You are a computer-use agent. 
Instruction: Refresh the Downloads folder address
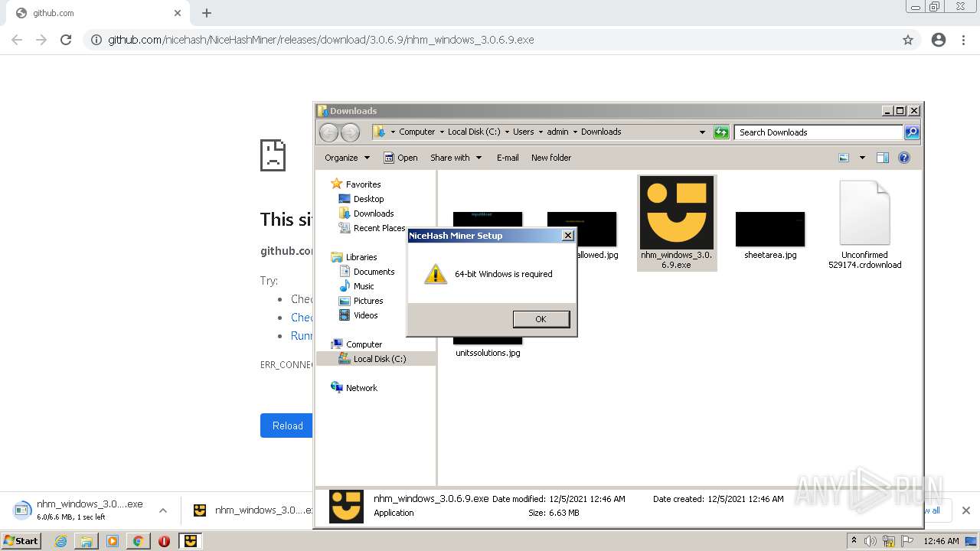point(721,132)
